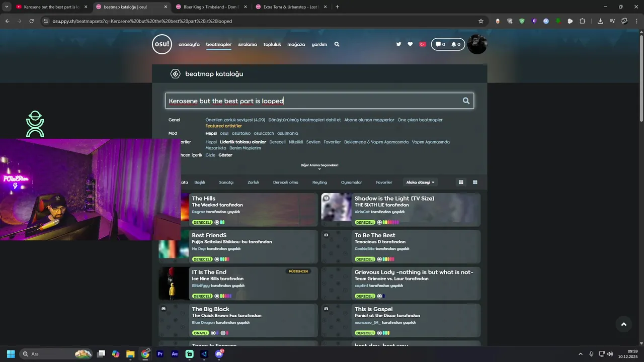Image resolution: width=644 pixels, height=362 pixels.
Task: Click the Turkish flag language icon
Action: (x=423, y=44)
